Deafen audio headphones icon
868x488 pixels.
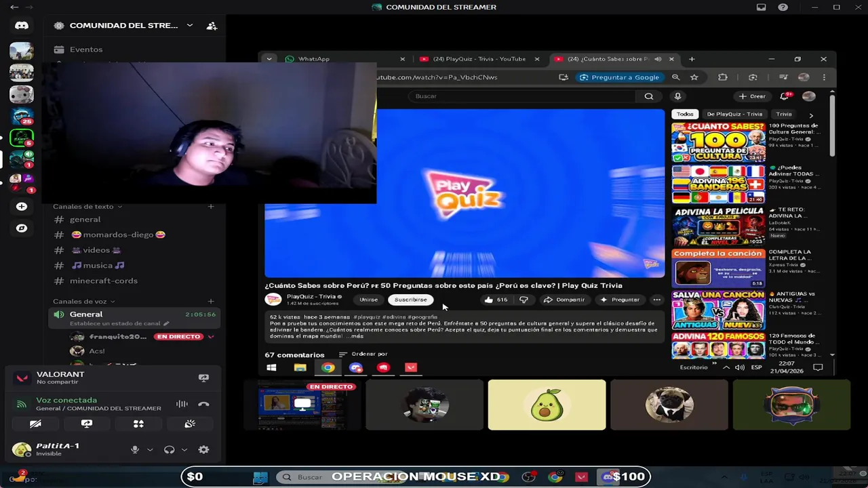point(170,449)
